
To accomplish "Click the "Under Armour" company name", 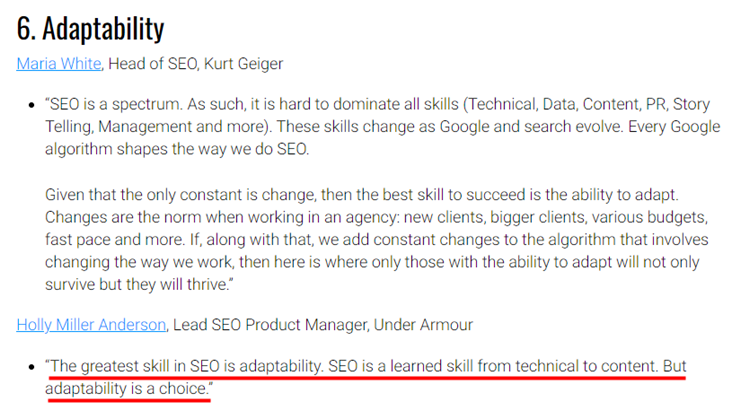I will click(423, 325).
